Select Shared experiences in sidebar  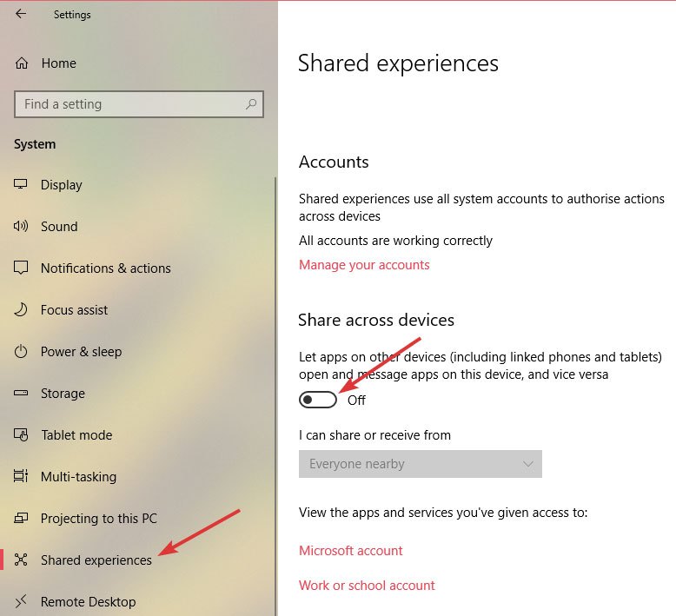pos(96,560)
